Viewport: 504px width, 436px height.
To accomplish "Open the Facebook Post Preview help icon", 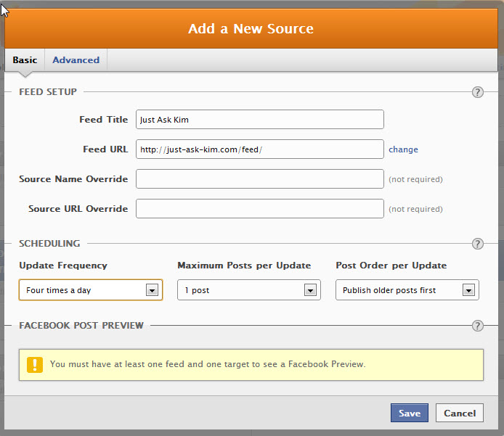I will (478, 326).
